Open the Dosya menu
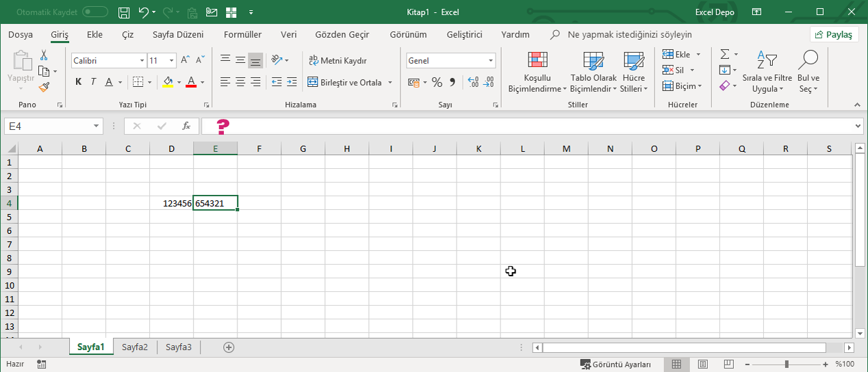The height and width of the screenshot is (372, 868). tap(21, 34)
